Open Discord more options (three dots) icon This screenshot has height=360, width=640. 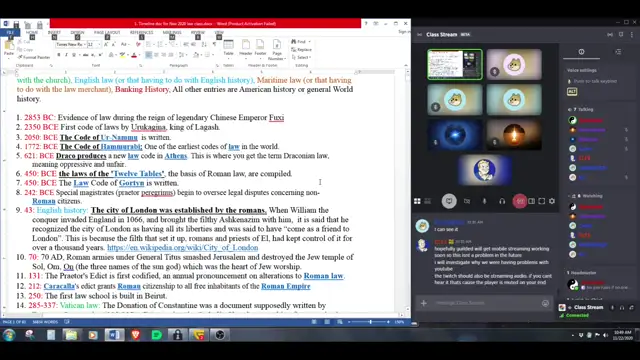(631, 35)
